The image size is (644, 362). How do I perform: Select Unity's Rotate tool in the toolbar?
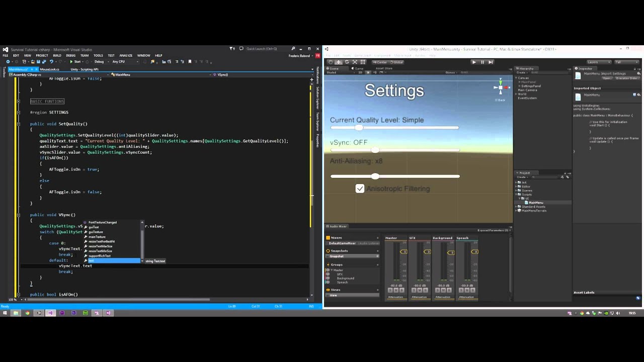[x=347, y=62]
